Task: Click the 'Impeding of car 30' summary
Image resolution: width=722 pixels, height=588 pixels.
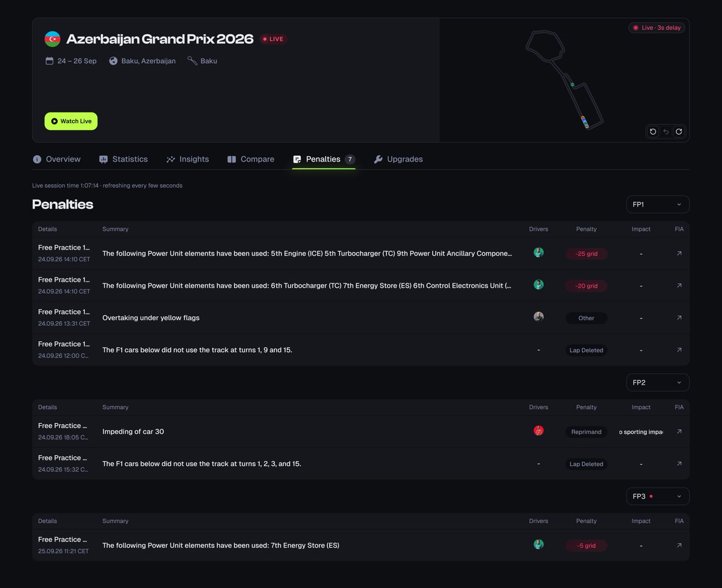Action: pos(133,432)
